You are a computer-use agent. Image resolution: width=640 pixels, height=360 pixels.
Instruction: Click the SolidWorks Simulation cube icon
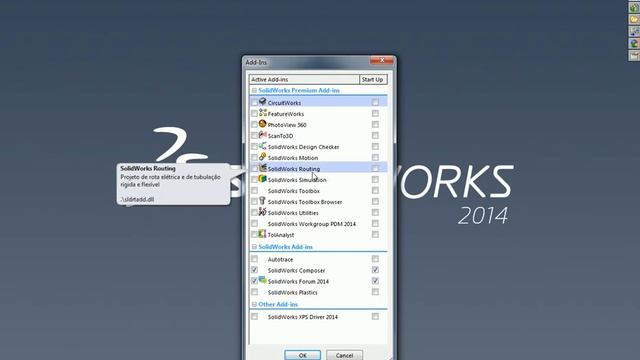(262, 179)
